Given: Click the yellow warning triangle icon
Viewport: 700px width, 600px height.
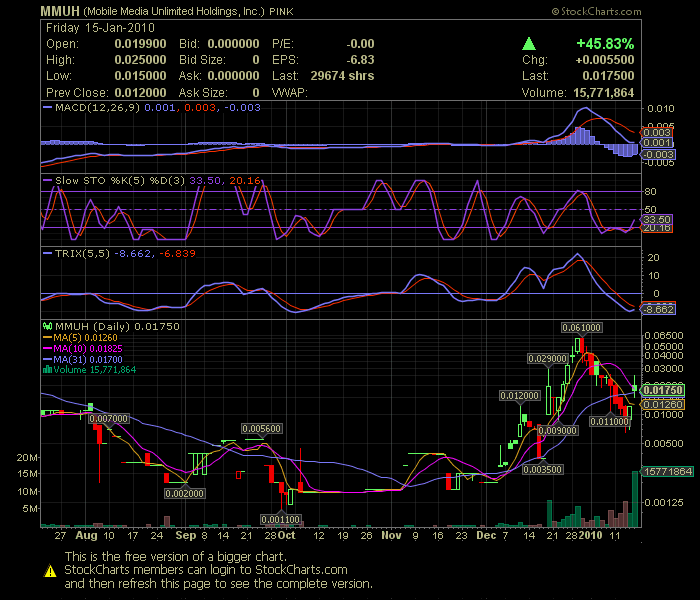Looking at the screenshot, I should [x=48, y=571].
